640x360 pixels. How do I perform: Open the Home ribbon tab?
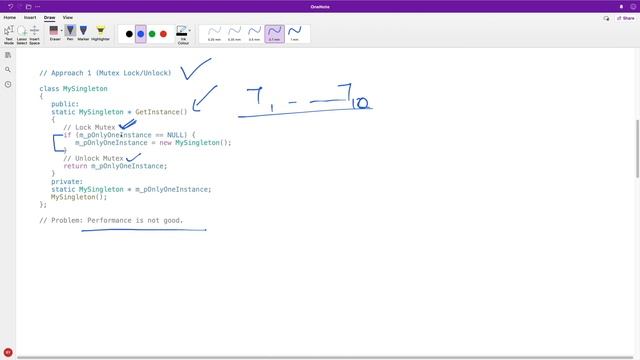click(x=10, y=18)
